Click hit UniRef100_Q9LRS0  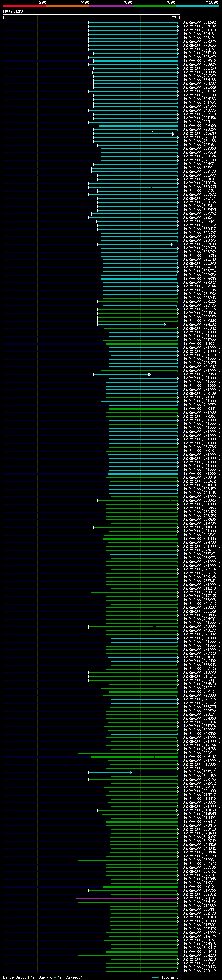(x=199, y=68)
